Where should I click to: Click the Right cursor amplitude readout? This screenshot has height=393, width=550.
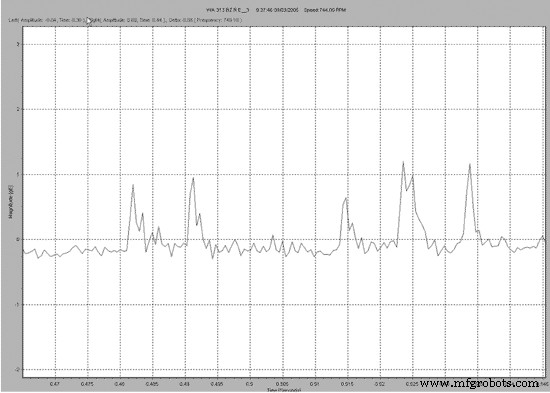click(129, 20)
